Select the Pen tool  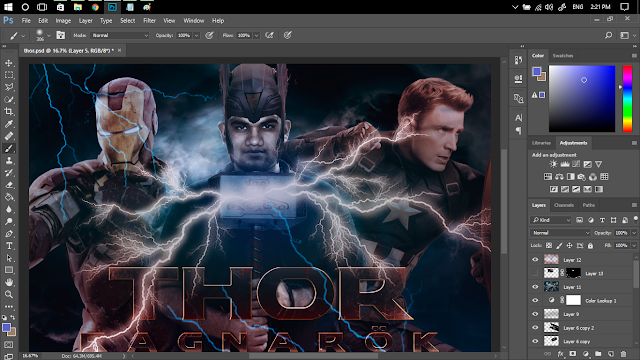tap(9, 234)
